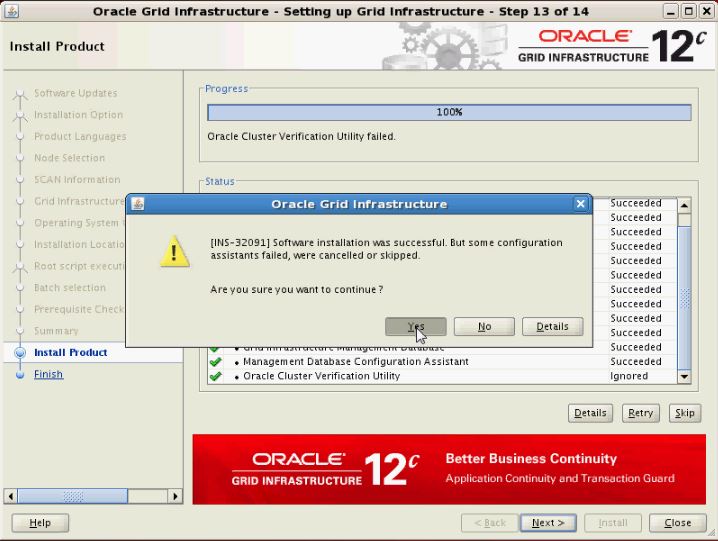
Task: Select the Summary step
Action: [56, 331]
